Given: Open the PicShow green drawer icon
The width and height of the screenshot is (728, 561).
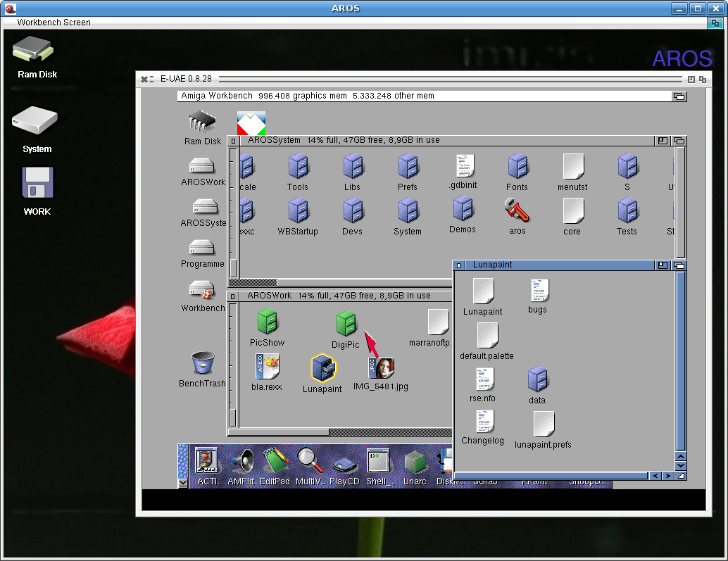Looking at the screenshot, I should 268,322.
